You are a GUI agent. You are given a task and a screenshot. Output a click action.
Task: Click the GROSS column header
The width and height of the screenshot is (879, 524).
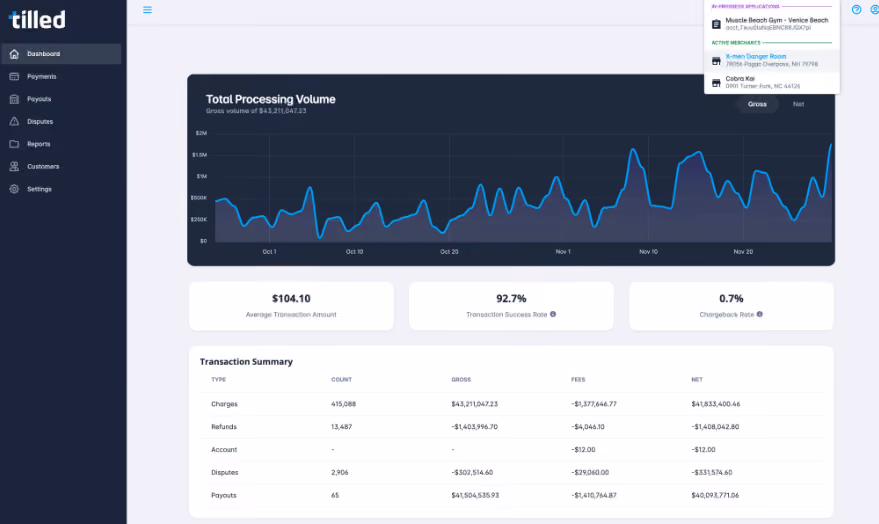click(461, 380)
